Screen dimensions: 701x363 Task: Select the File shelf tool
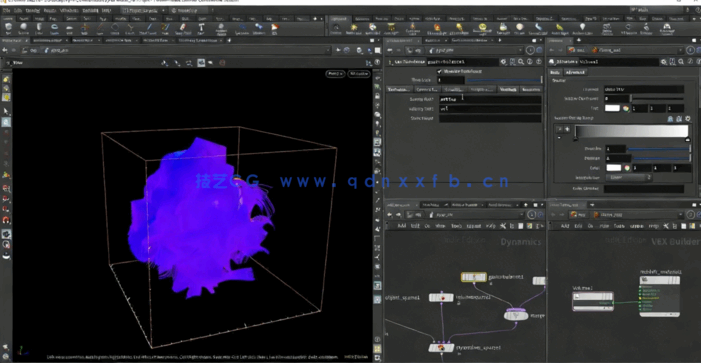[x=274, y=29]
